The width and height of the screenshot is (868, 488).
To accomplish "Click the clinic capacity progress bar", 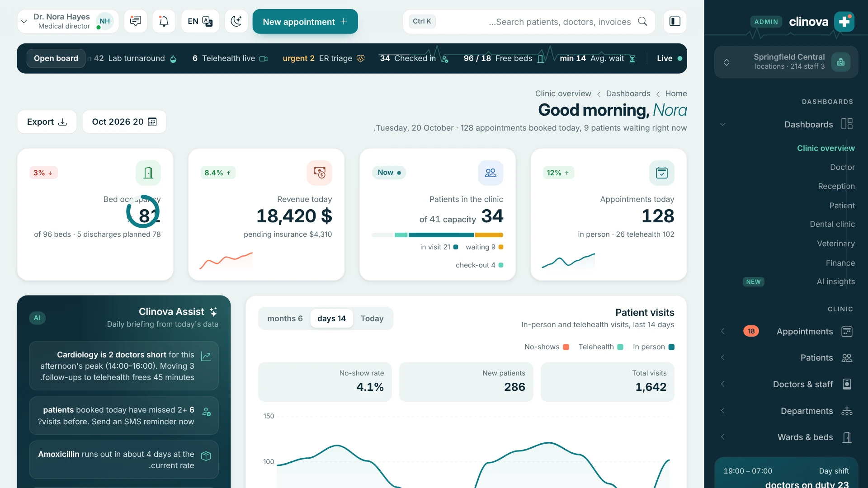I will [437, 235].
